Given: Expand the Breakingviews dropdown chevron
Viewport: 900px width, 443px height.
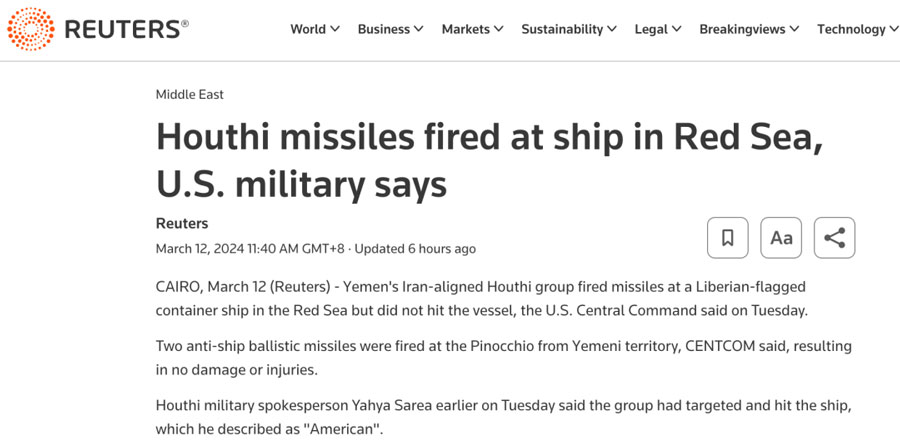Looking at the screenshot, I should coord(794,29).
